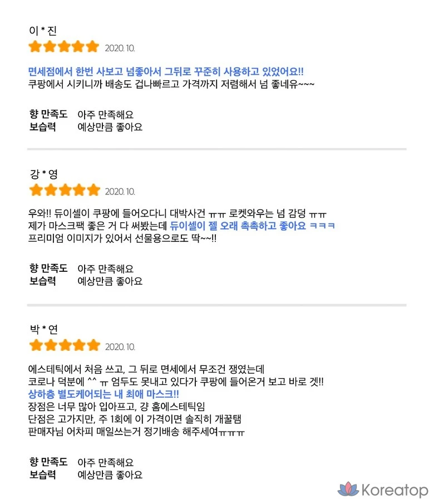Click the second star in 박*연's rating
Viewport: 434px width, 504px height.
click(x=50, y=346)
